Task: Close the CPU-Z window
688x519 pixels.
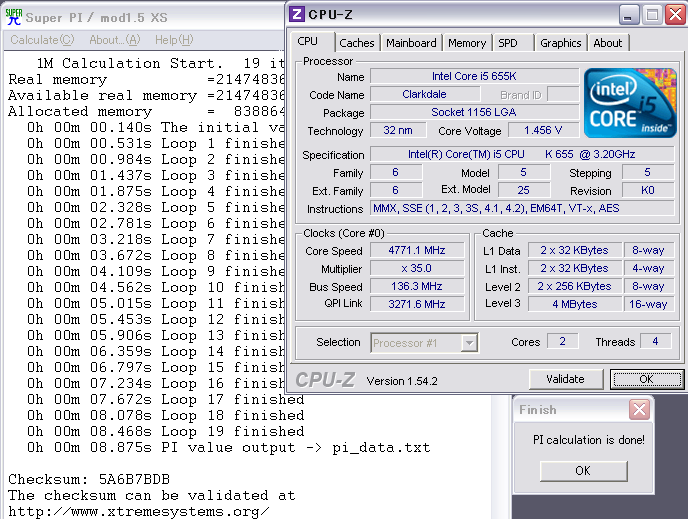Action: 675,15
